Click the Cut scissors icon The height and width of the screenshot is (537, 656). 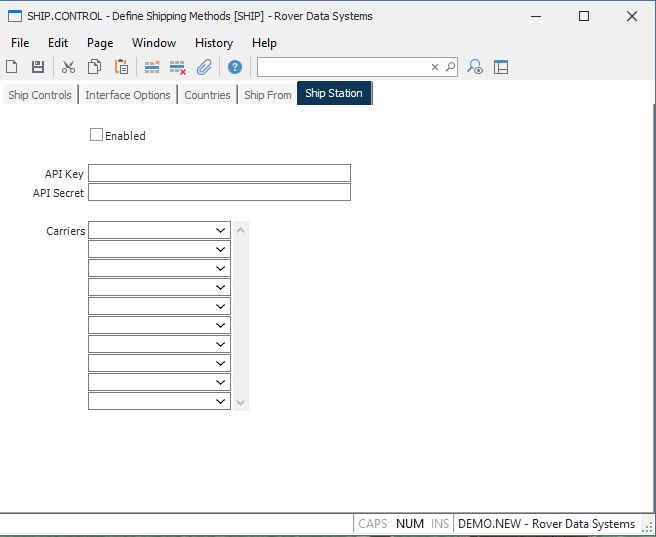click(x=68, y=67)
